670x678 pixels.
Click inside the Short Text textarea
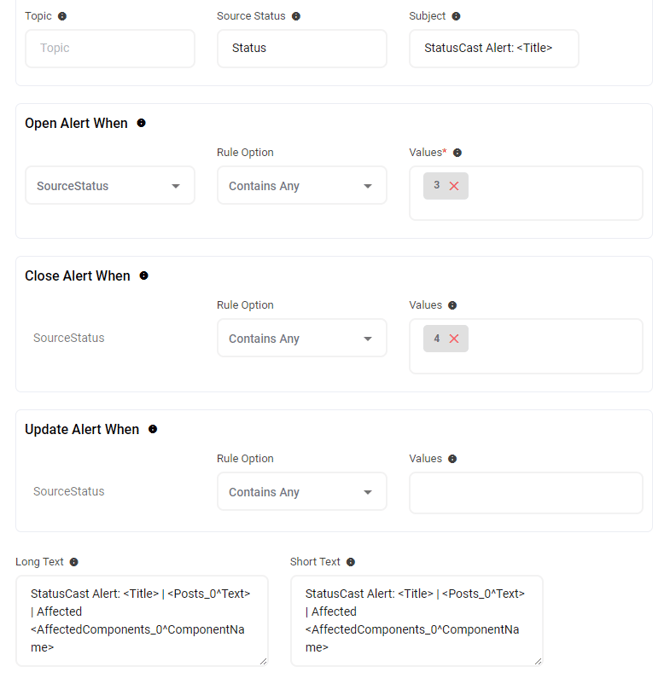click(416, 620)
